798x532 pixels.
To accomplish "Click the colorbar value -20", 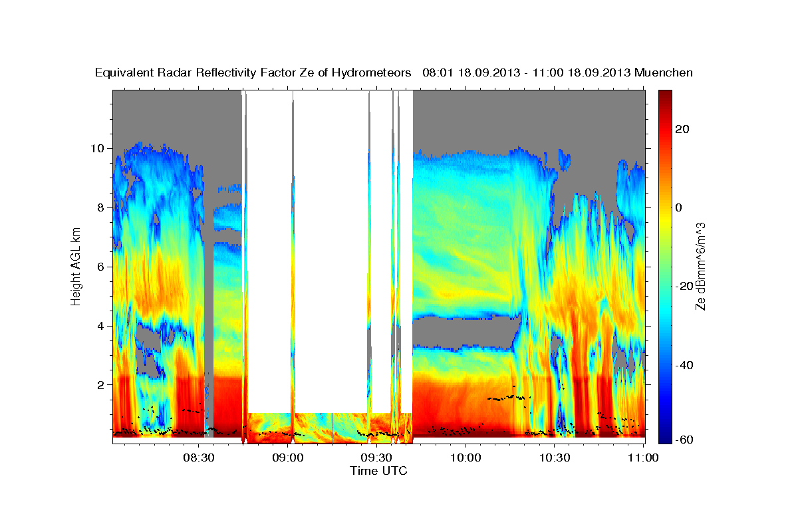I will point(684,287).
